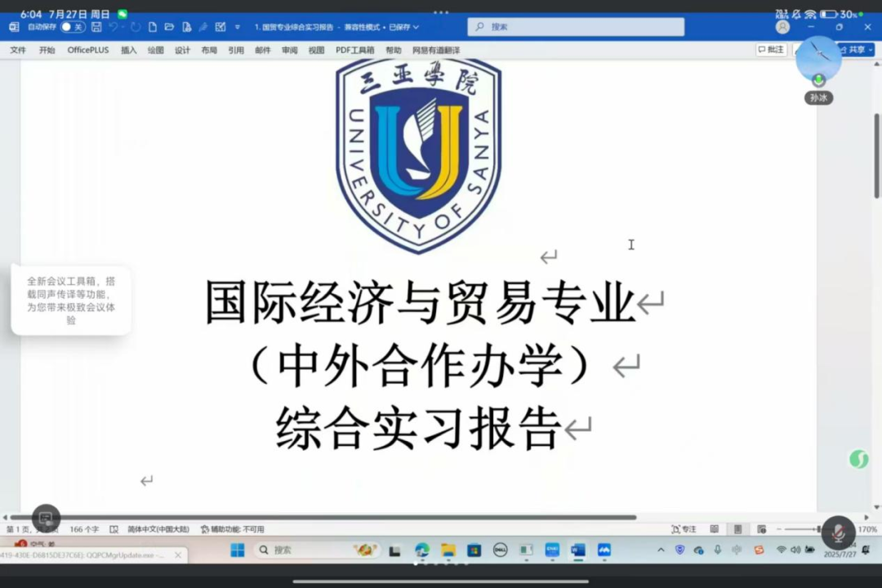Toggle the AutoSave (自动保存) switch

[73, 27]
